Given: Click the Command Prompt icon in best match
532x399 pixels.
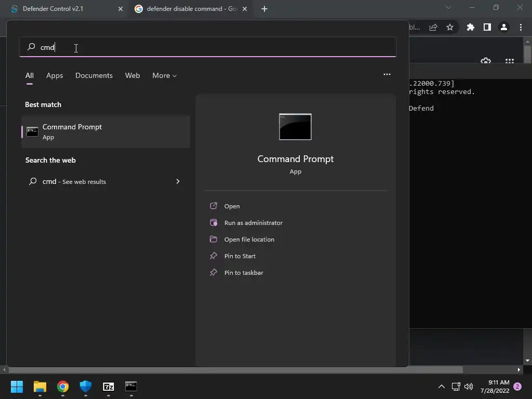Looking at the screenshot, I should coord(32,131).
